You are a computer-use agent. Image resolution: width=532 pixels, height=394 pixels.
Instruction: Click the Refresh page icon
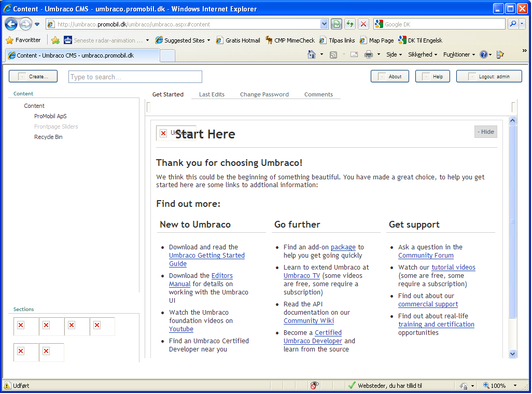(x=350, y=24)
